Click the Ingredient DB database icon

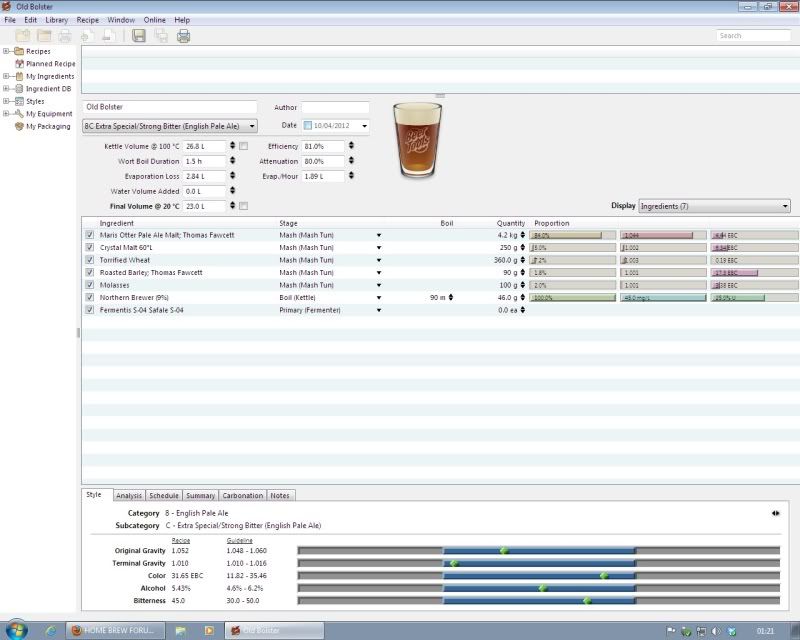click(19, 89)
